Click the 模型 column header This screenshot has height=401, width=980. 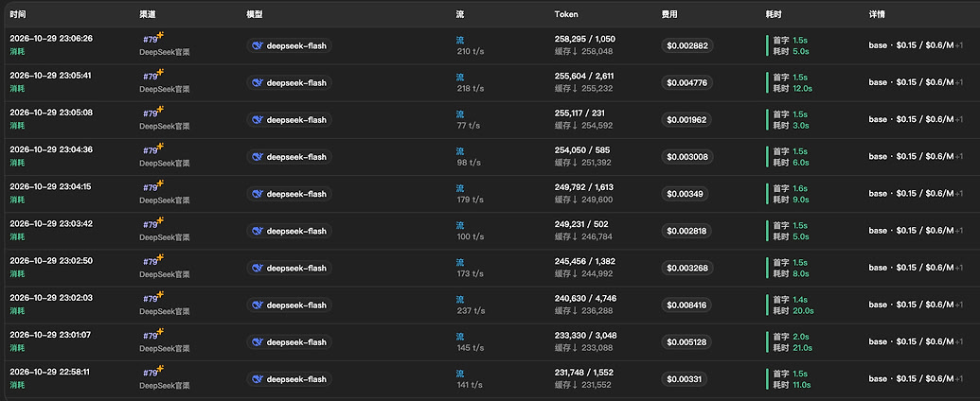pyautogui.click(x=255, y=14)
